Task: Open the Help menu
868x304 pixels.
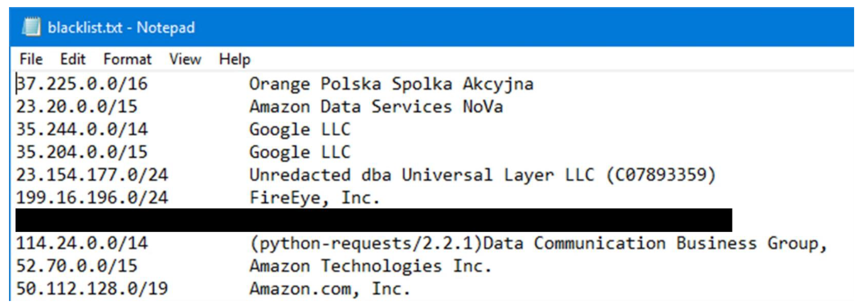Action: 235,59
